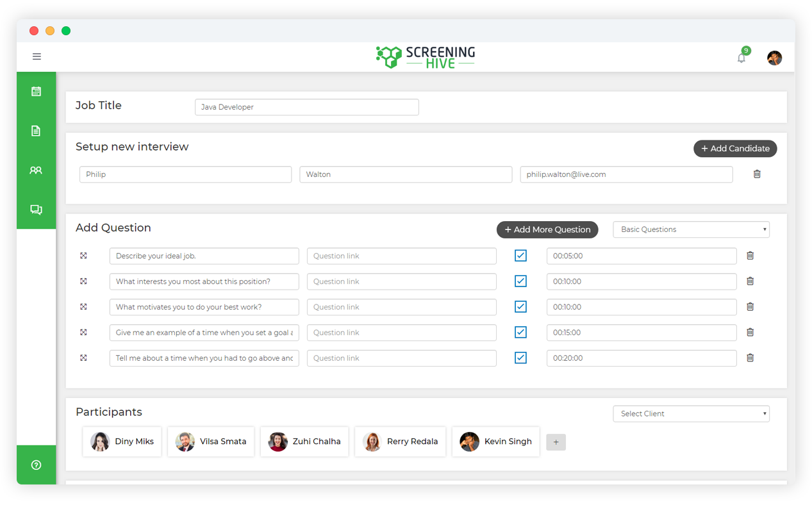Click the plus button to add a participant
812x505 pixels.
coord(556,442)
